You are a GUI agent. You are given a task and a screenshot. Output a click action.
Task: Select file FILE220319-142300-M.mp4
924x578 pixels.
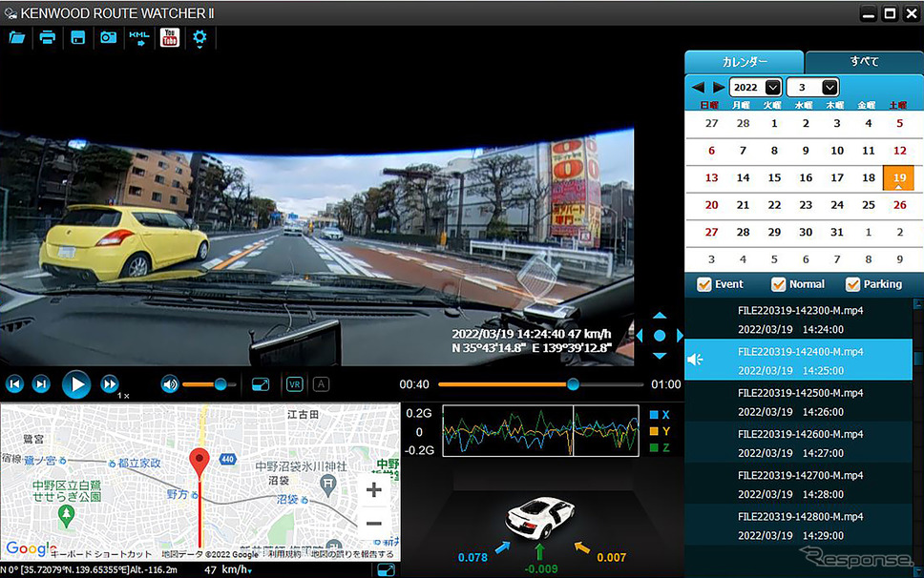click(799, 319)
